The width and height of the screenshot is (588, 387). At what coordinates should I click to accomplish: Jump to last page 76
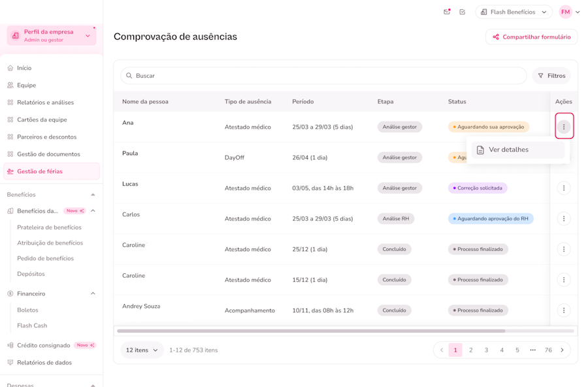548,350
